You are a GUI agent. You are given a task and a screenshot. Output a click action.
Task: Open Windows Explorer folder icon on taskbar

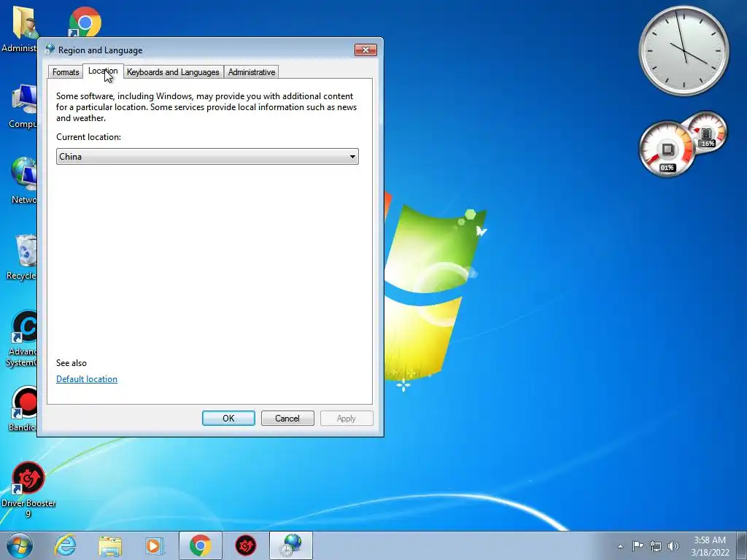pos(110,545)
